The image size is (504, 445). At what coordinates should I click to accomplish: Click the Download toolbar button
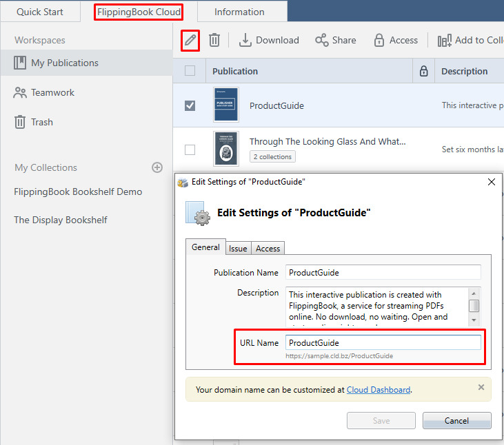tap(269, 41)
